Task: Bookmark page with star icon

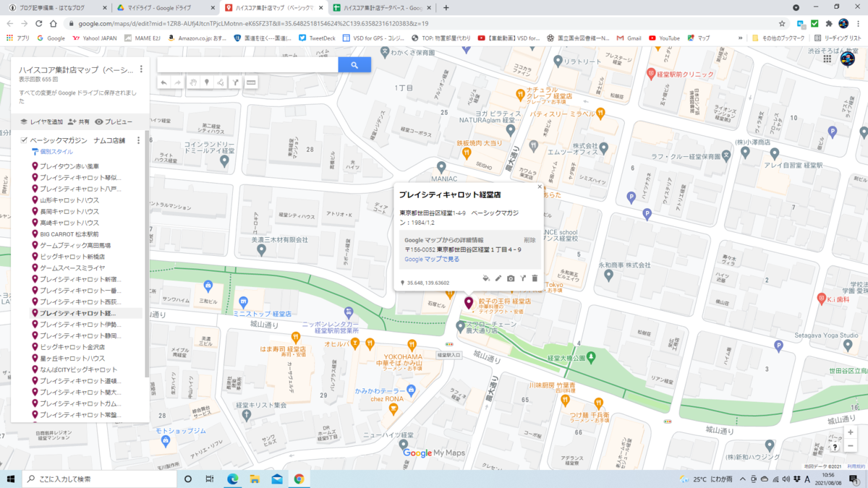Action: [x=782, y=23]
